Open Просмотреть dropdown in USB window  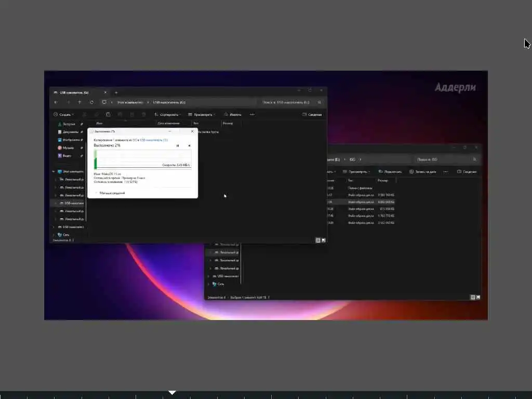(202, 115)
